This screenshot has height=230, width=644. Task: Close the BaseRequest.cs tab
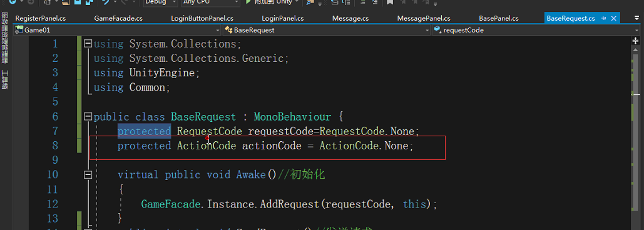point(614,19)
